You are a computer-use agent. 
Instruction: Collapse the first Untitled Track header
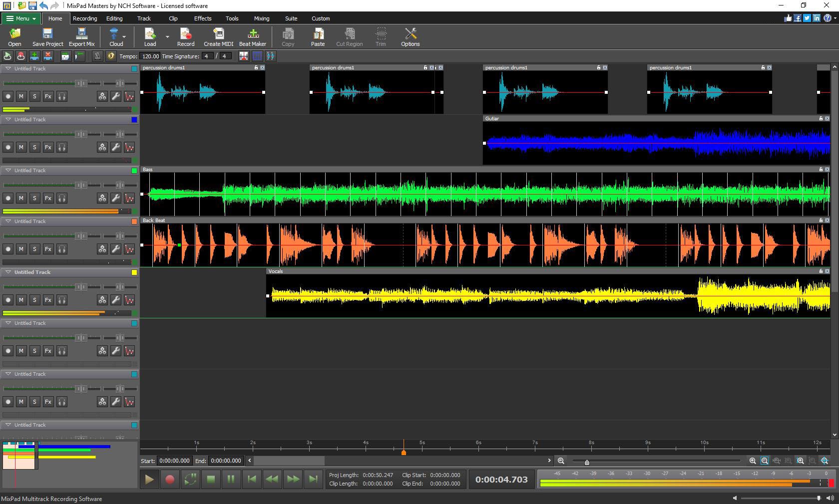[x=7, y=68]
